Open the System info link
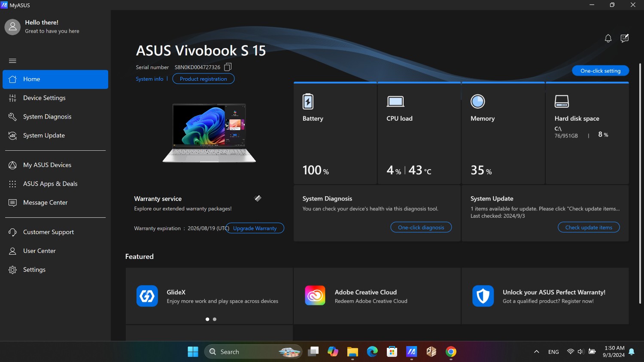 tap(149, 79)
